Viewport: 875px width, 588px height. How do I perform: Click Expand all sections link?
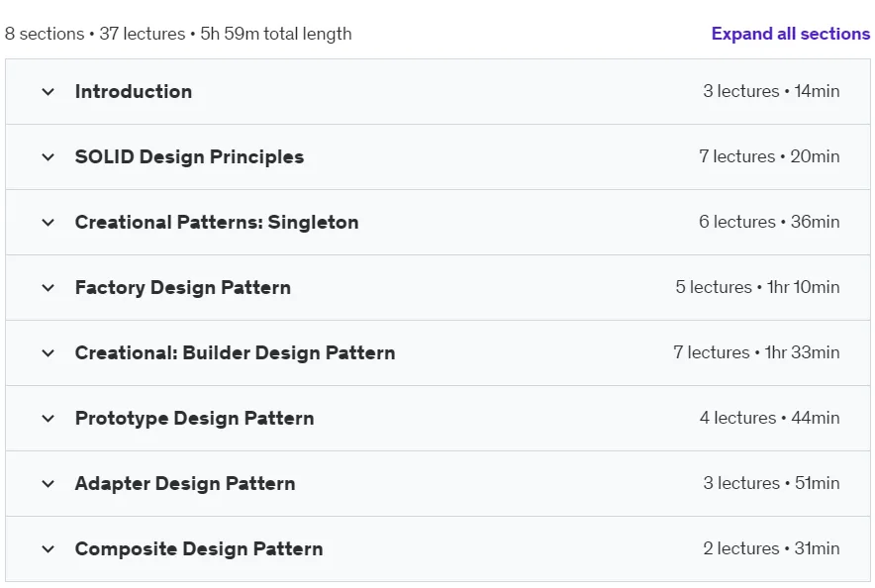tap(790, 34)
